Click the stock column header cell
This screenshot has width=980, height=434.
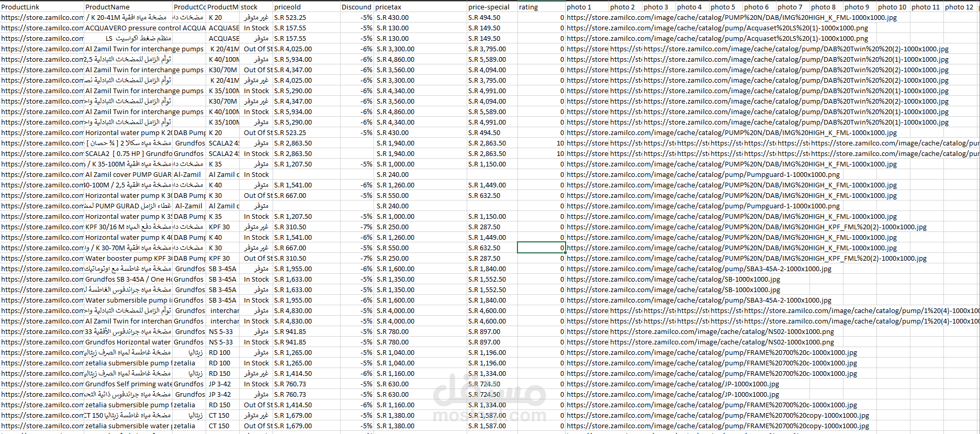256,7
